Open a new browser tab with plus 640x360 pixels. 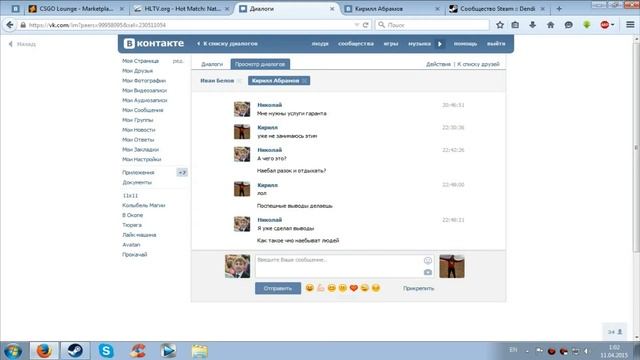point(559,9)
